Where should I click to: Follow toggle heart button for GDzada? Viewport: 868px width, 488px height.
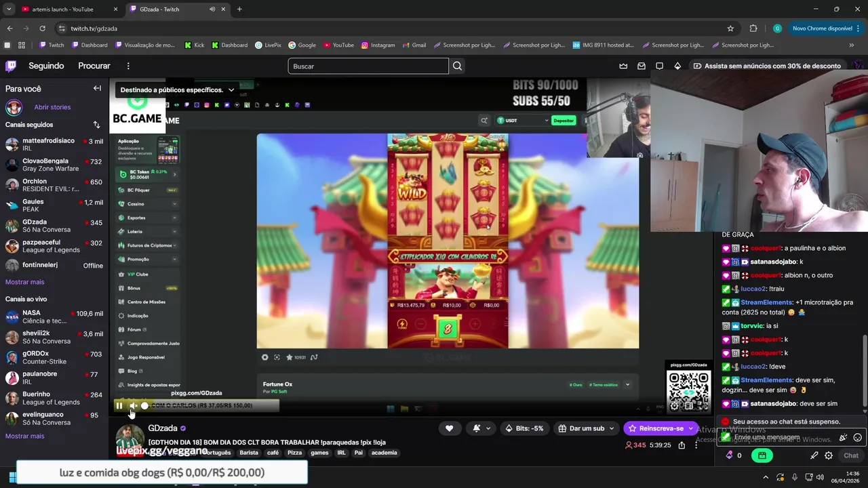click(449, 428)
